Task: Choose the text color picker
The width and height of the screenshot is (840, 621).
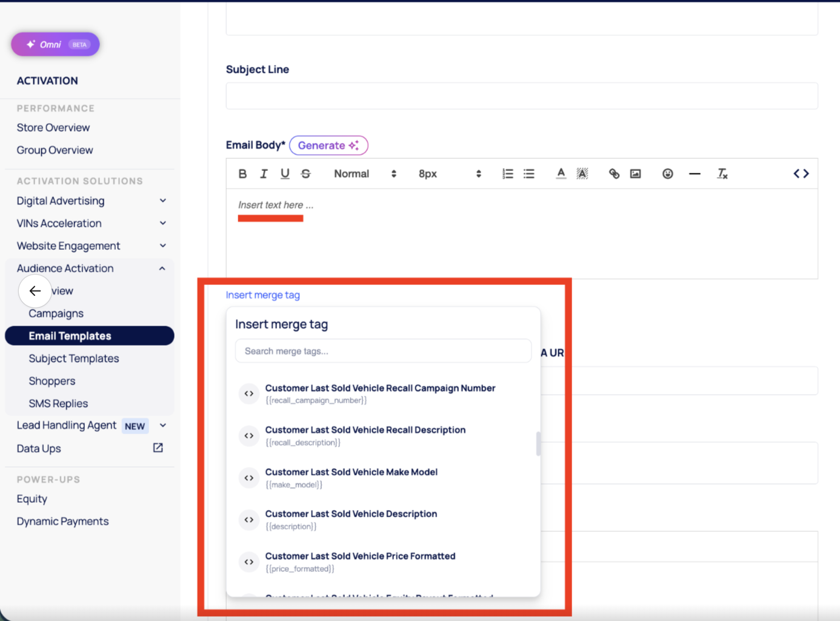Action: pyautogui.click(x=561, y=174)
